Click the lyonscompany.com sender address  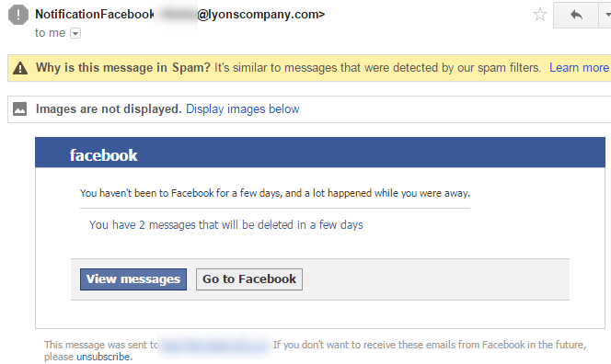click(260, 15)
